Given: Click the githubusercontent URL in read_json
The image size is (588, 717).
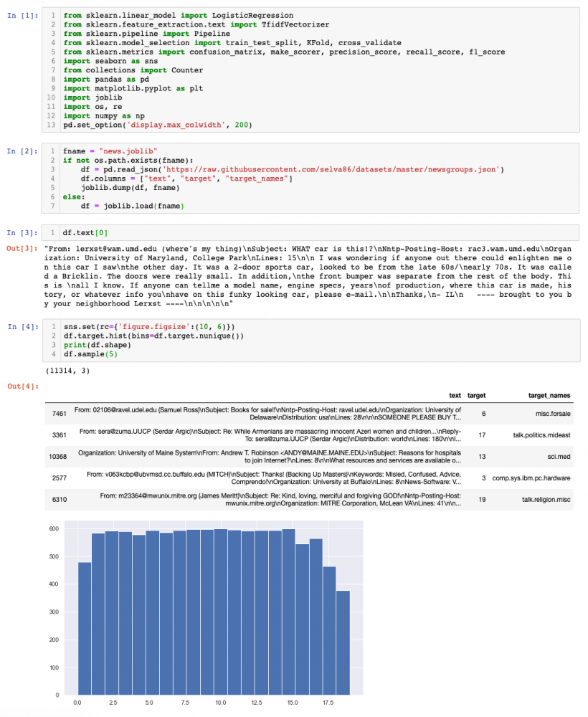Looking at the screenshot, I should pos(331,169).
